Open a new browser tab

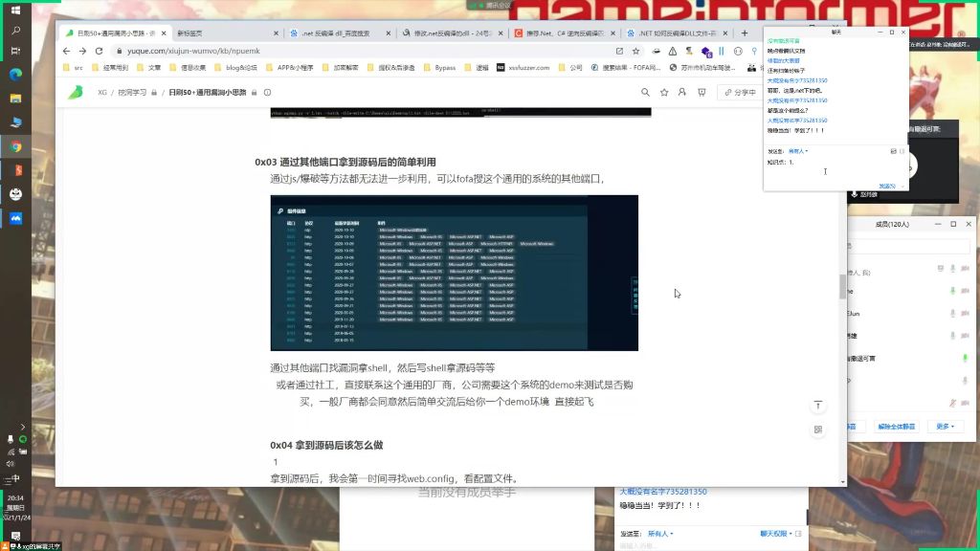click(745, 33)
